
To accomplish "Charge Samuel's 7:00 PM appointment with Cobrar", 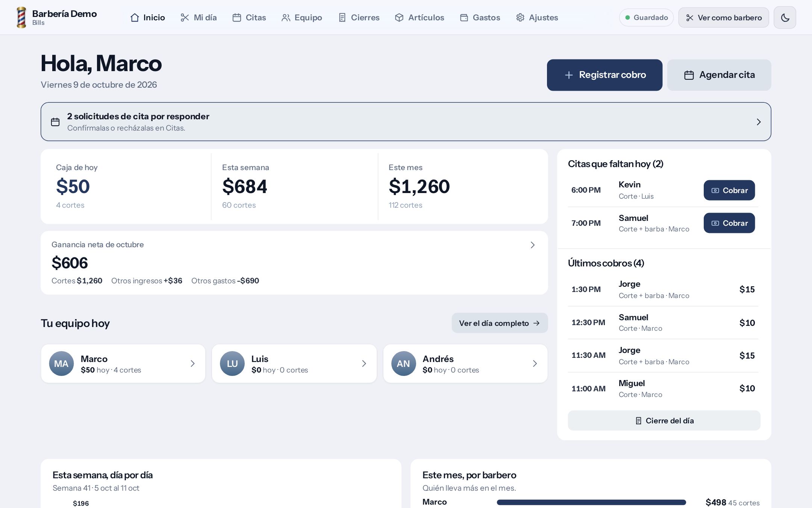I will [x=729, y=223].
